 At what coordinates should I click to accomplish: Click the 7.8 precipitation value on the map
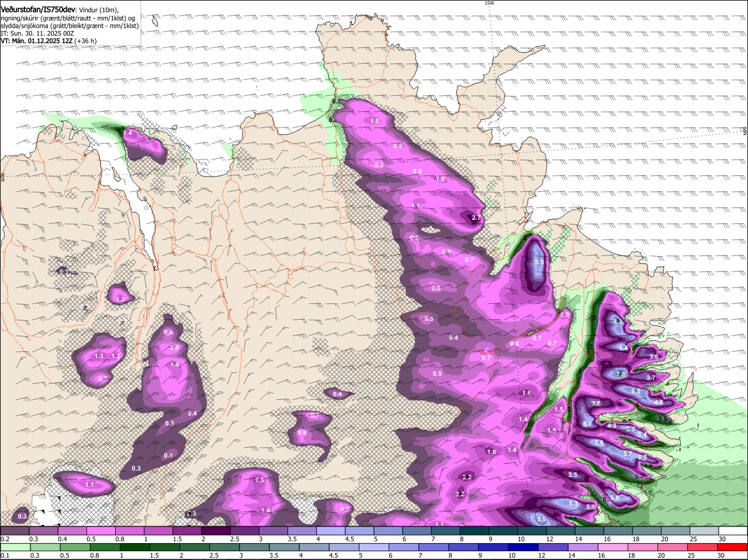click(x=621, y=374)
